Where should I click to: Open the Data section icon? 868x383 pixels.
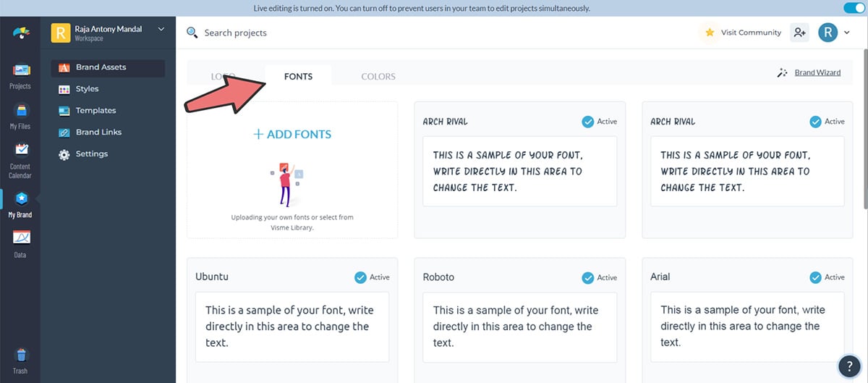click(x=20, y=242)
